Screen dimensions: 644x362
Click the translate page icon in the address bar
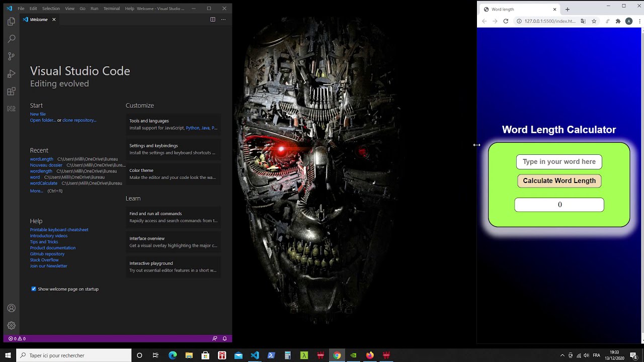coord(583,21)
